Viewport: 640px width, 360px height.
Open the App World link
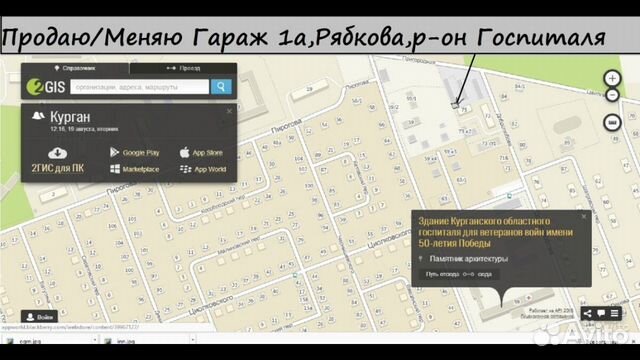[210, 169]
